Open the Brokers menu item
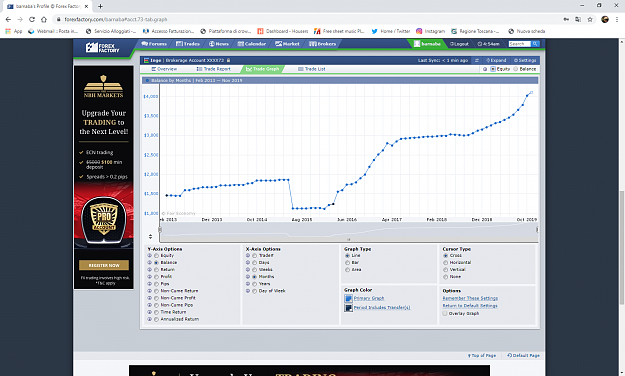This screenshot has width=625, height=376. click(322, 44)
